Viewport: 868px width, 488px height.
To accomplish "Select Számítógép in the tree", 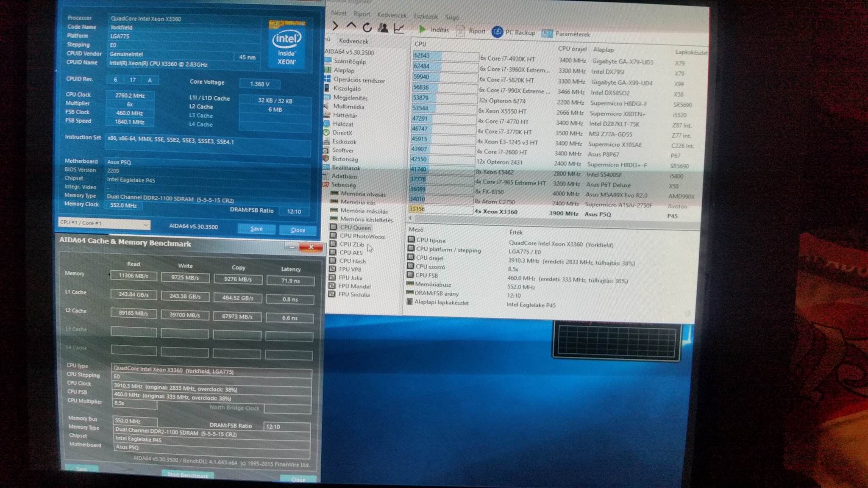I will (349, 61).
